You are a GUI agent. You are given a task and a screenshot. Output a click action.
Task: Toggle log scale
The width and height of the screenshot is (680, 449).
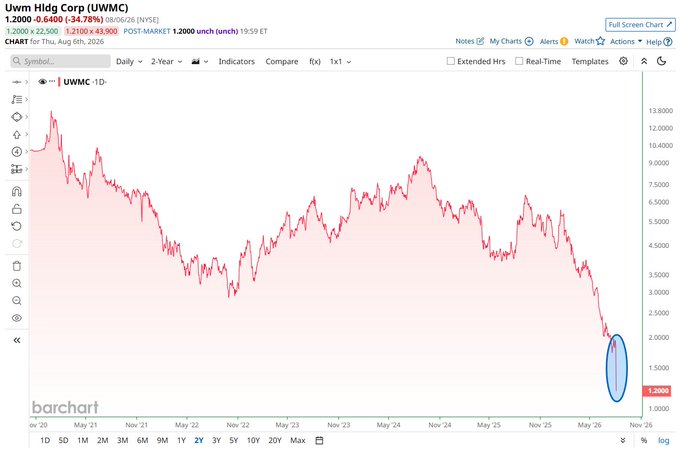coord(664,440)
